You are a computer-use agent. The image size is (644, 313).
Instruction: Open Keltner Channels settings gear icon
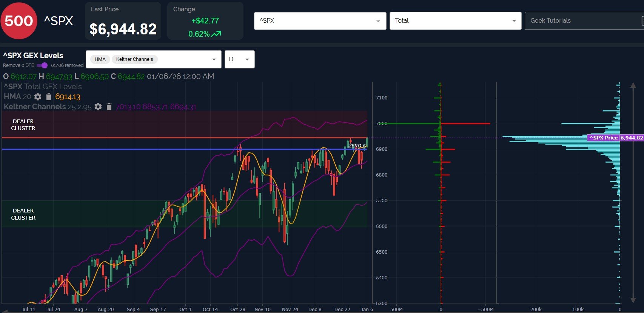98,107
